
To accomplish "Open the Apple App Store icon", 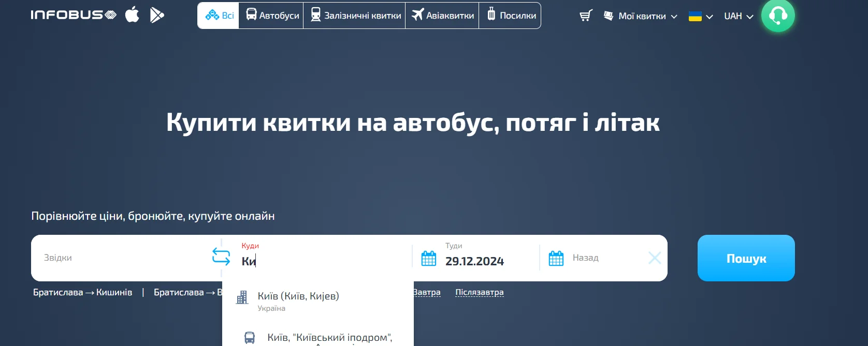I will [132, 15].
